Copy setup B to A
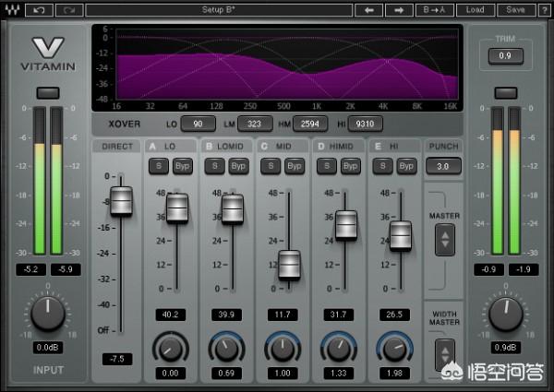This screenshot has height=392, width=554. (x=434, y=10)
